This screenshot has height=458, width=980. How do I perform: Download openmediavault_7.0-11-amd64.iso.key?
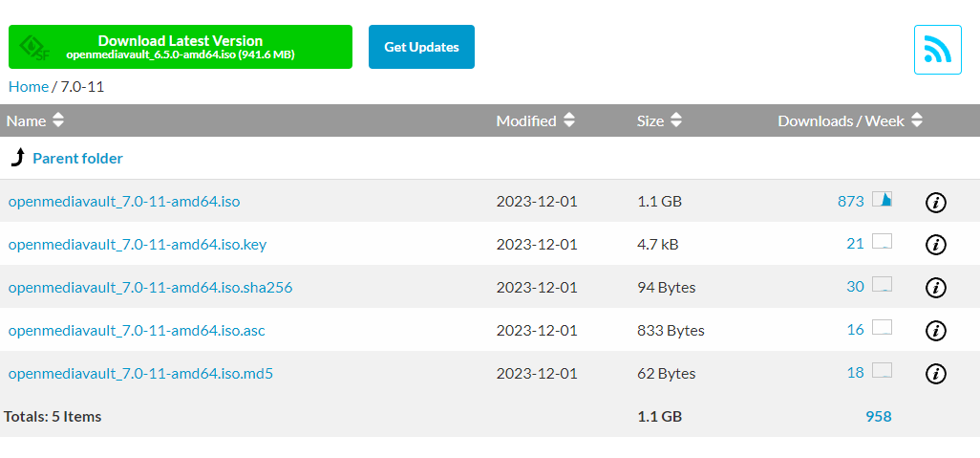tap(138, 244)
